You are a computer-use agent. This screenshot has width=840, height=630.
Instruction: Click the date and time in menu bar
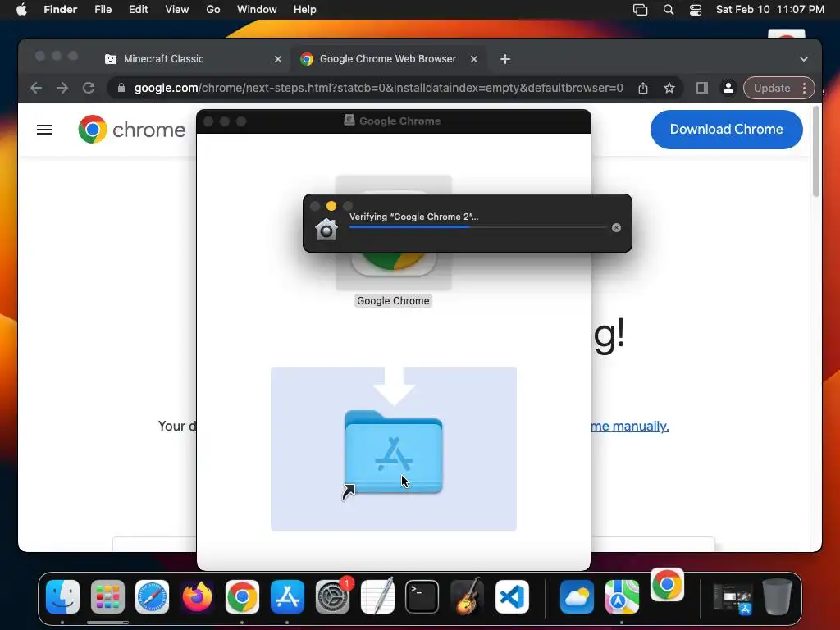pyautogui.click(x=769, y=10)
